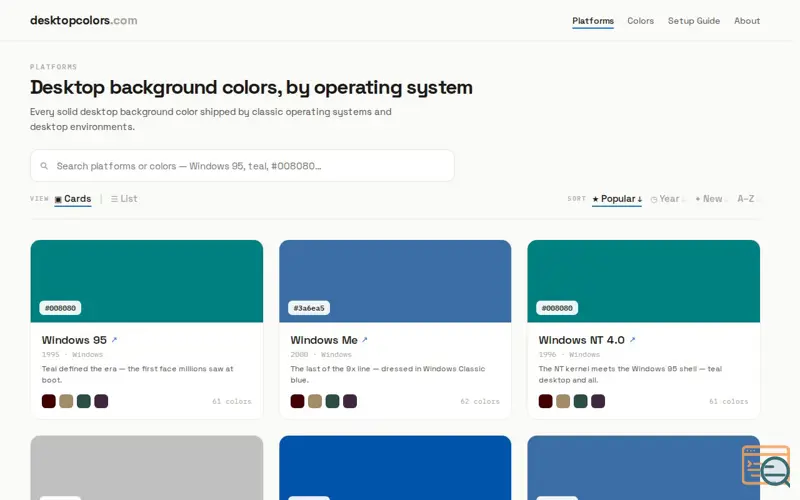Viewport: 800px width, 500px height.
Task: Click "62 colors" on Windows Me card
Action: point(480,402)
